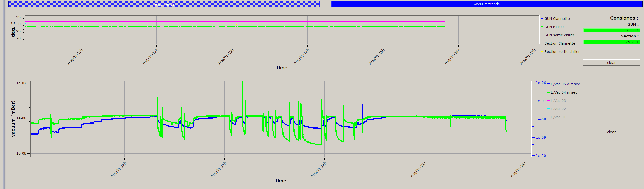Click the deg. C axis title

[13, 29]
